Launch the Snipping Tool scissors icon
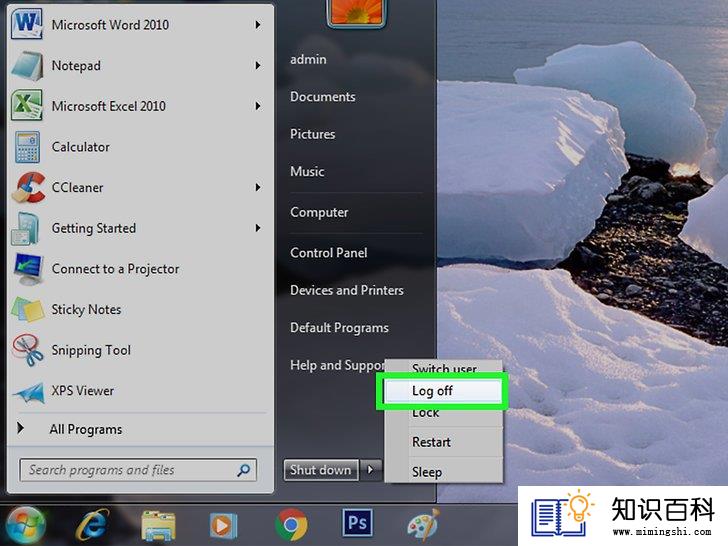Screen dimensions: 728x546 (x=28, y=350)
